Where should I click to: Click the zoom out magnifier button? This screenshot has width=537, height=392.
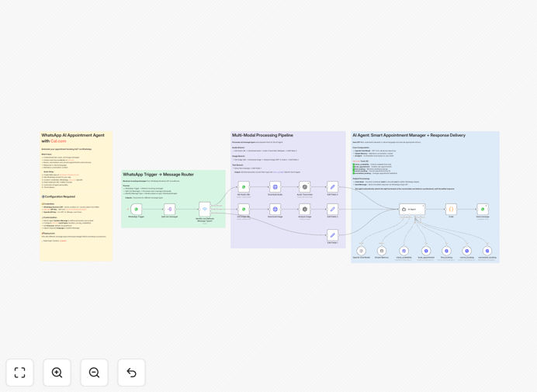click(94, 373)
